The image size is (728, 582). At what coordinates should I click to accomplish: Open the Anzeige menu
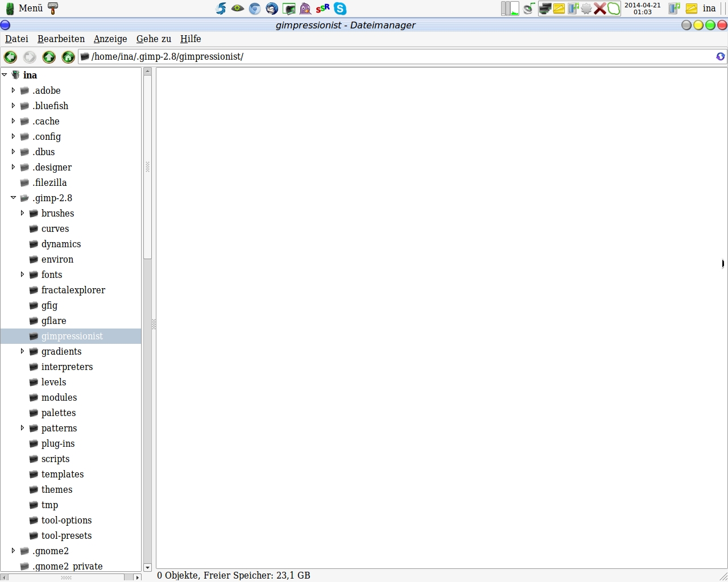(110, 39)
